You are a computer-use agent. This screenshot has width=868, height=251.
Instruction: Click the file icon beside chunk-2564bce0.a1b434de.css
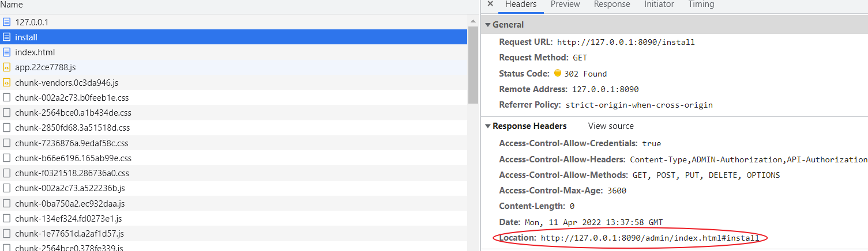pos(7,113)
